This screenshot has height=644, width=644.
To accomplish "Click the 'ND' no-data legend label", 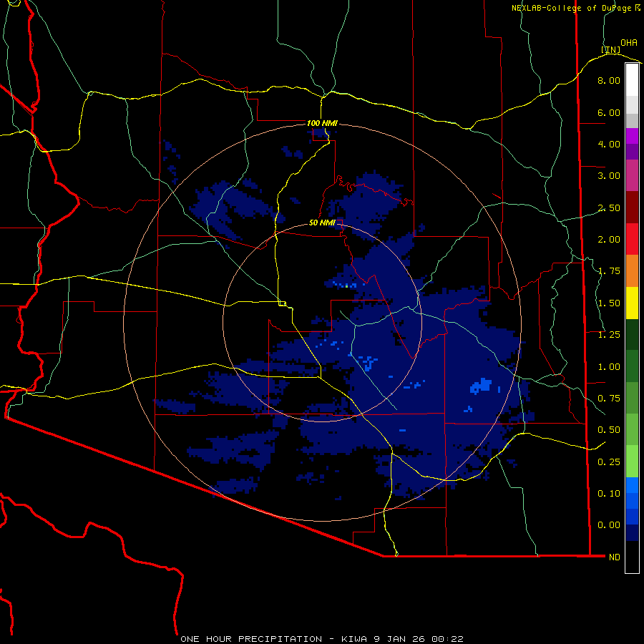I will tap(615, 557).
